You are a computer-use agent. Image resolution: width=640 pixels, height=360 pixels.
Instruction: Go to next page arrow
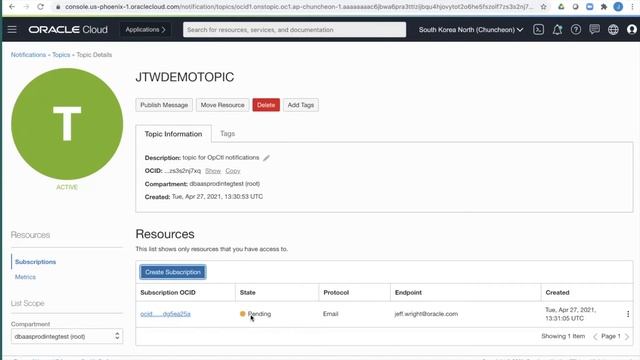(627, 336)
